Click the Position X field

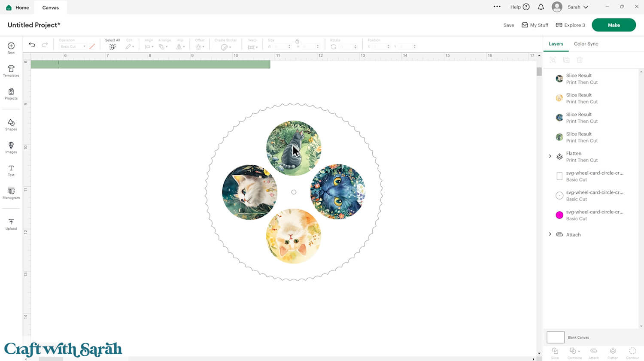[x=380, y=46]
